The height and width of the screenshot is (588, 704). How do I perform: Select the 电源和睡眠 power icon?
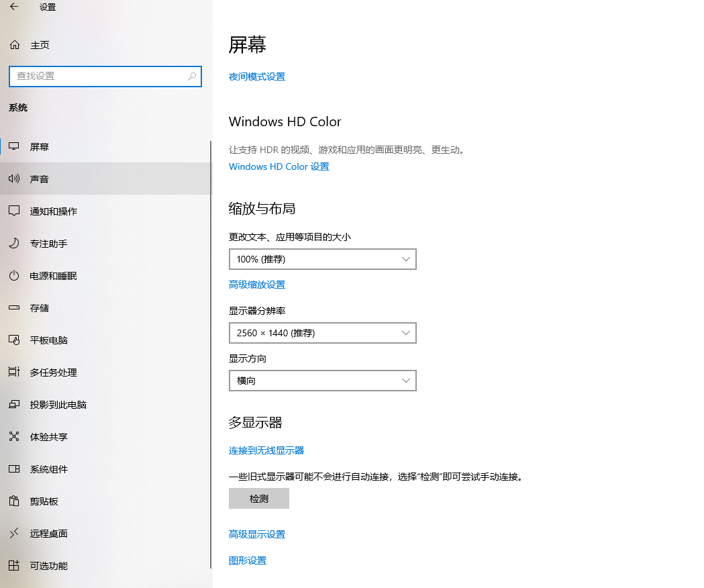pyautogui.click(x=15, y=275)
